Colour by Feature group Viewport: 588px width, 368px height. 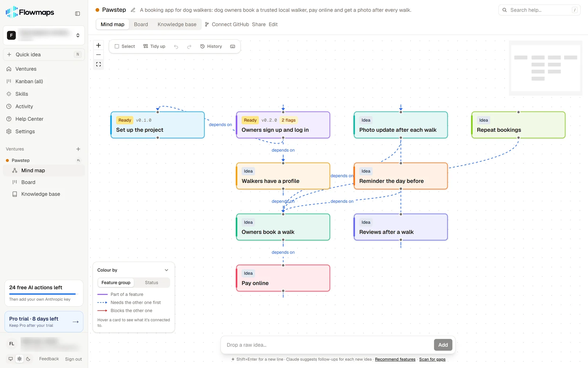[x=116, y=283]
